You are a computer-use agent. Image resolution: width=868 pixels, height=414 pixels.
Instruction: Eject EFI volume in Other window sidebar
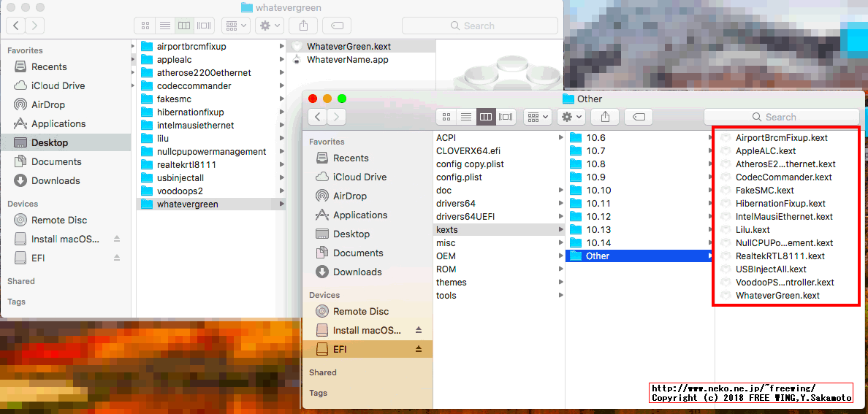click(x=419, y=349)
